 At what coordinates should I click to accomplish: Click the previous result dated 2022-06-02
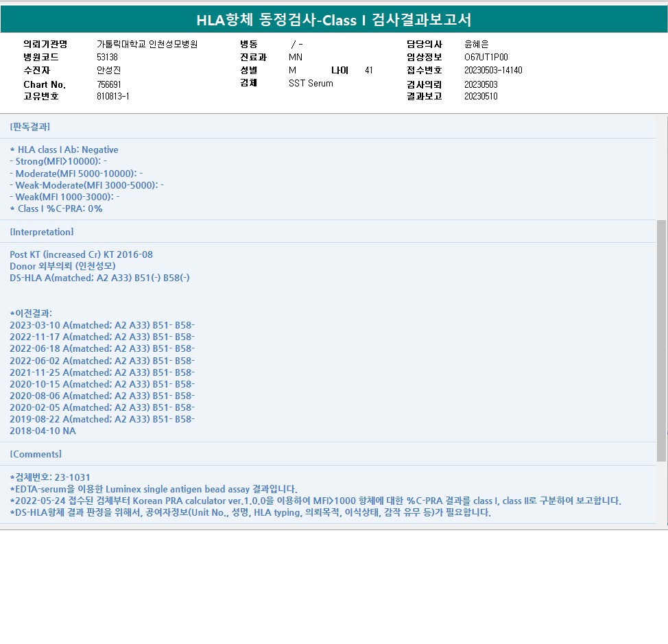102,361
